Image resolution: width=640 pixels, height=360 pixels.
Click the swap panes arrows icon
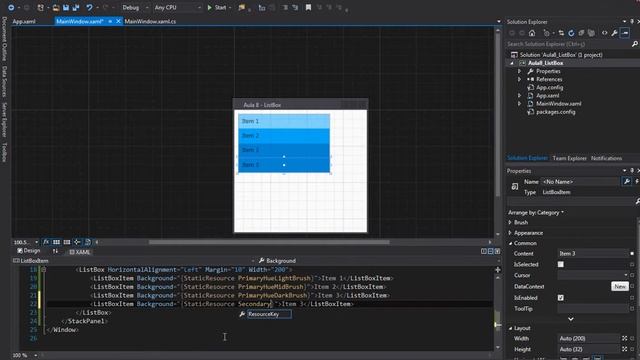tap(56, 251)
